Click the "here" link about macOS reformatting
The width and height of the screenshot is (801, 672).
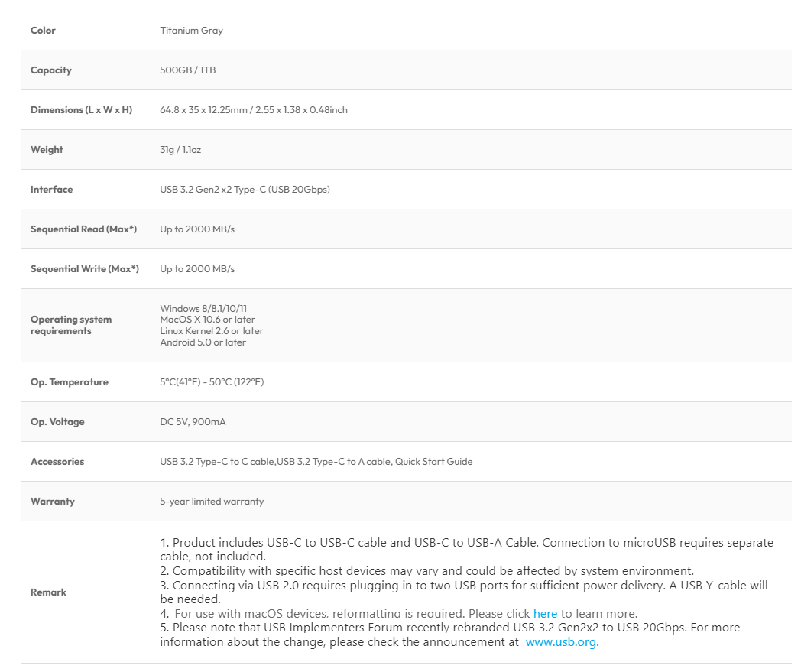[x=545, y=614]
